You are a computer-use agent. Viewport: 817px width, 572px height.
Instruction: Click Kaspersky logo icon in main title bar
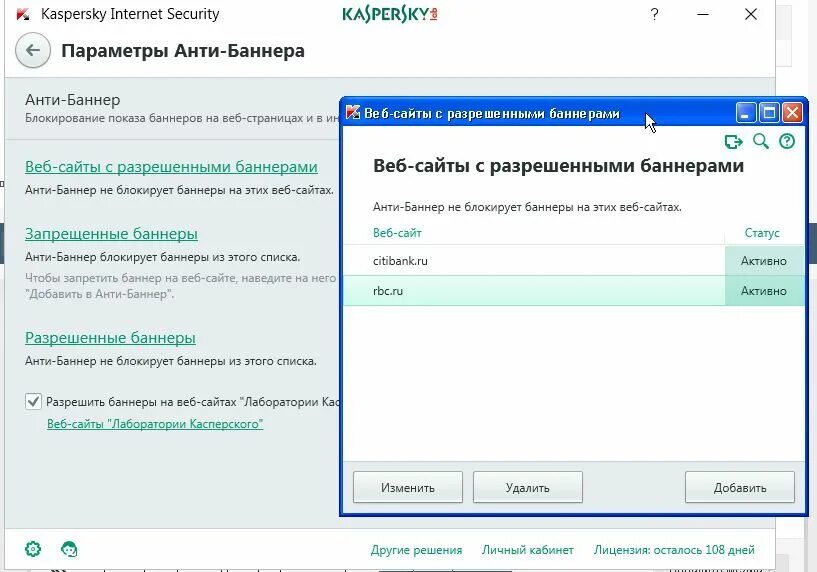[x=23, y=14]
